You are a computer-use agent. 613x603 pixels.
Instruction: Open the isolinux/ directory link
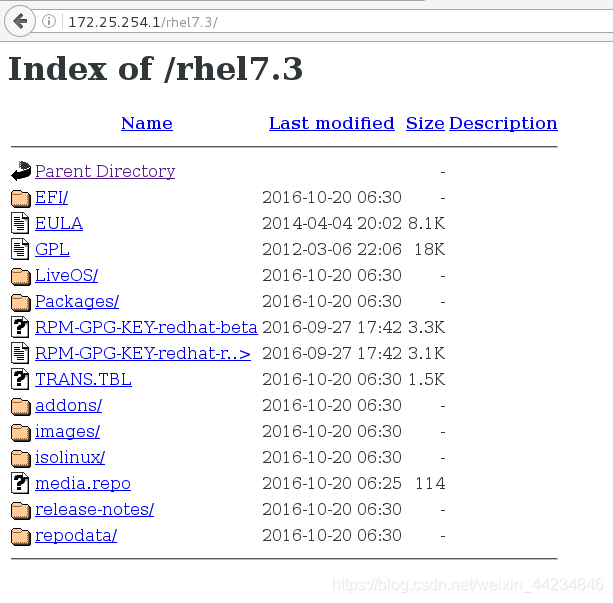[x=70, y=457]
